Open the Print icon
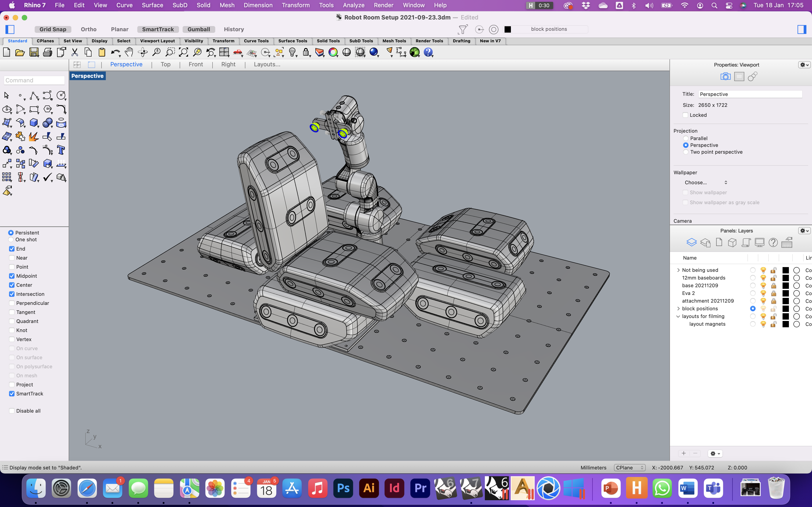 coord(48,52)
